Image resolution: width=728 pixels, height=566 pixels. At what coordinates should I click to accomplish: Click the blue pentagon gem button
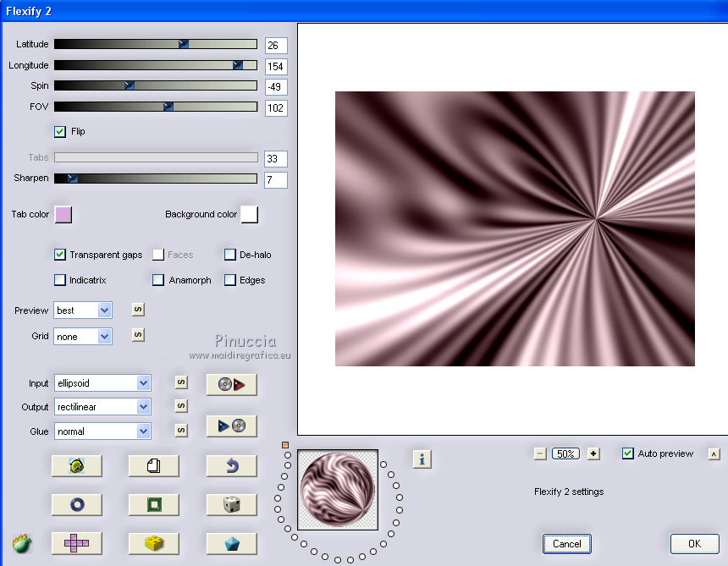click(x=231, y=543)
